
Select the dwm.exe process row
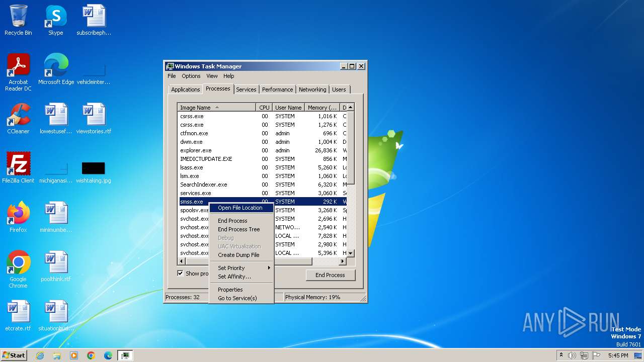[x=262, y=142]
